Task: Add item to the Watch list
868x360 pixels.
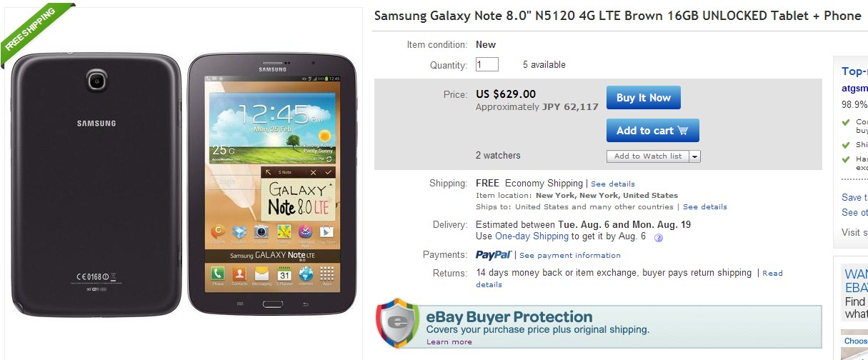Action: click(647, 156)
